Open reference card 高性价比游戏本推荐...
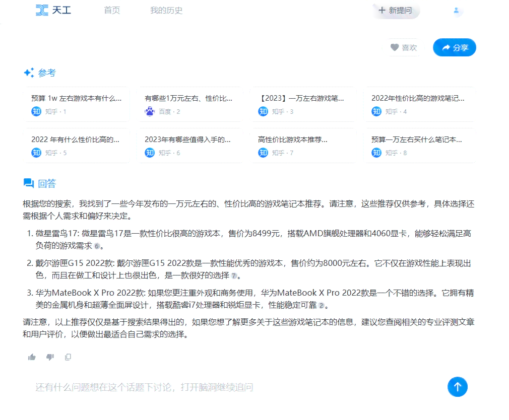The image size is (509, 420). click(x=303, y=146)
